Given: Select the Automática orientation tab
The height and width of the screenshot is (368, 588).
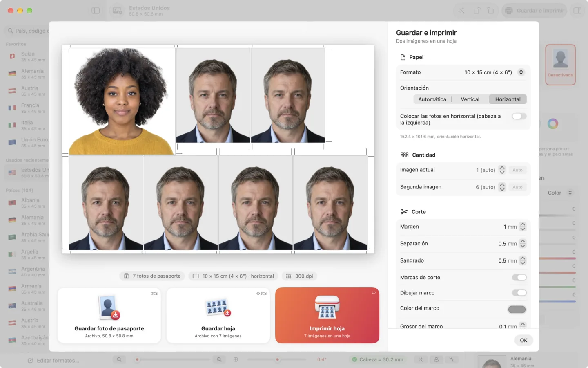Looking at the screenshot, I should [x=432, y=99].
